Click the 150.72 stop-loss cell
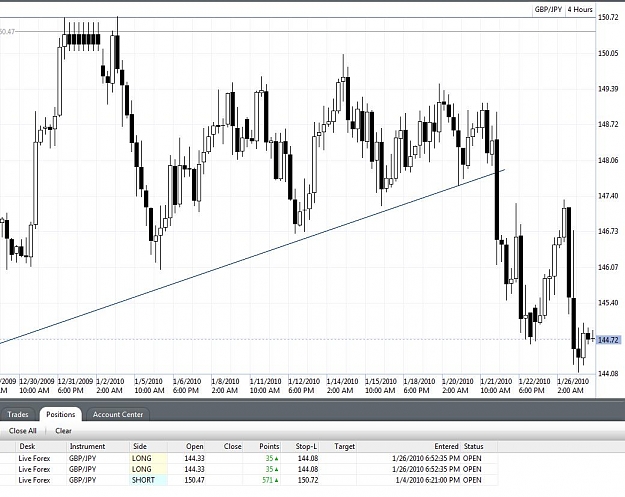The width and height of the screenshot is (625, 497). (x=308, y=480)
